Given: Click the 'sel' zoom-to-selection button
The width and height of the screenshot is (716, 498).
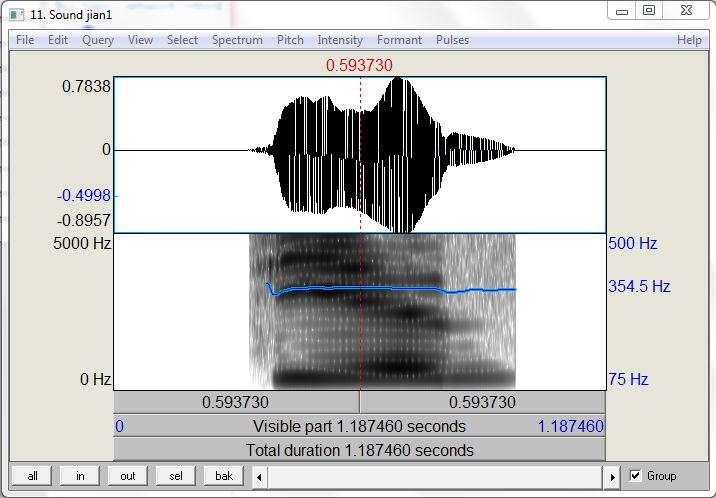Looking at the screenshot, I should (176, 476).
